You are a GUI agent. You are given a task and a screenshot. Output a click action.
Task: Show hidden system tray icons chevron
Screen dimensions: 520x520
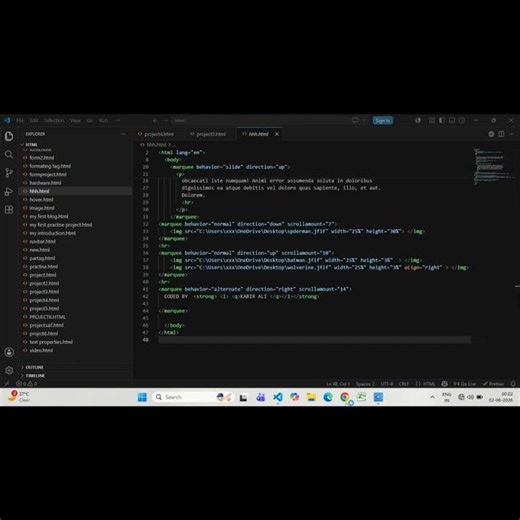(432, 397)
